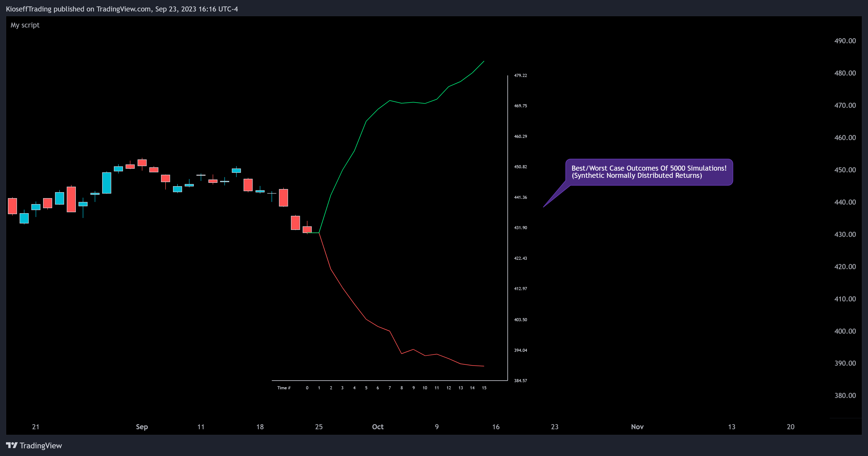
Task: Click the '23' date label on time axis
Action: click(x=555, y=427)
